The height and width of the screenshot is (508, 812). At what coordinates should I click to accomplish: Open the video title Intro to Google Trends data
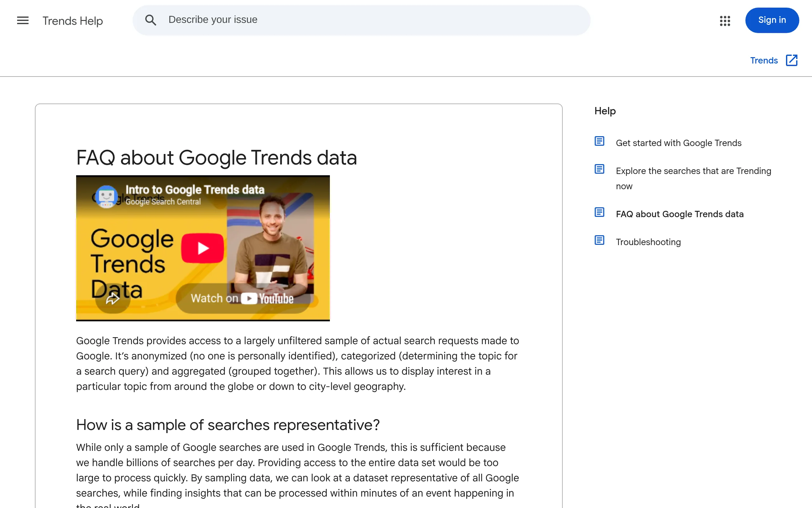pos(195,190)
